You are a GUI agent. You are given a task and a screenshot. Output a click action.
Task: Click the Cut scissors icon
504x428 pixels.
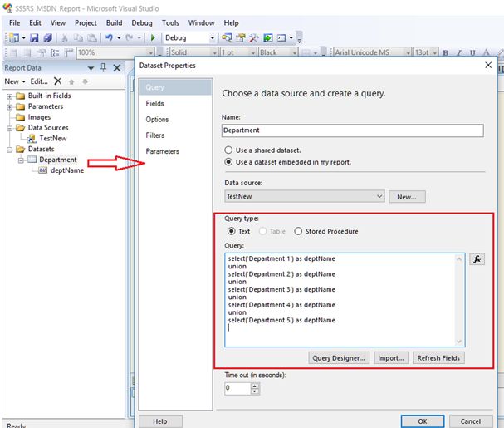(x=65, y=38)
